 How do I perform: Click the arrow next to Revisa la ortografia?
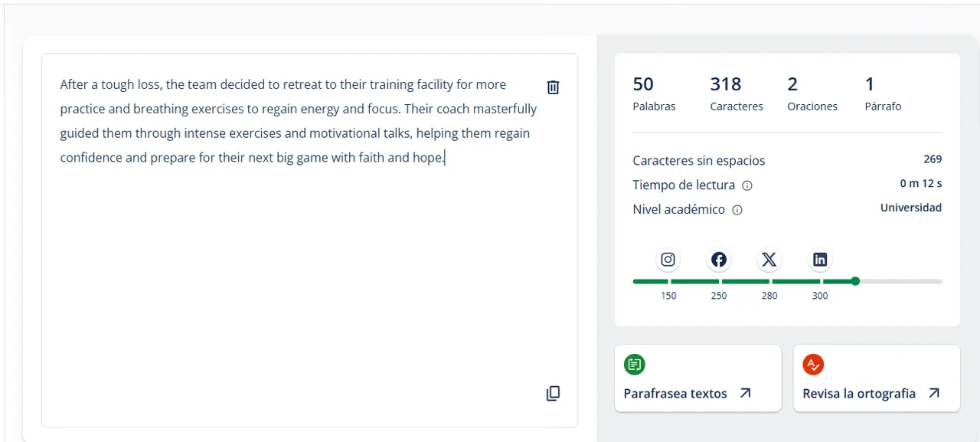coord(933,393)
